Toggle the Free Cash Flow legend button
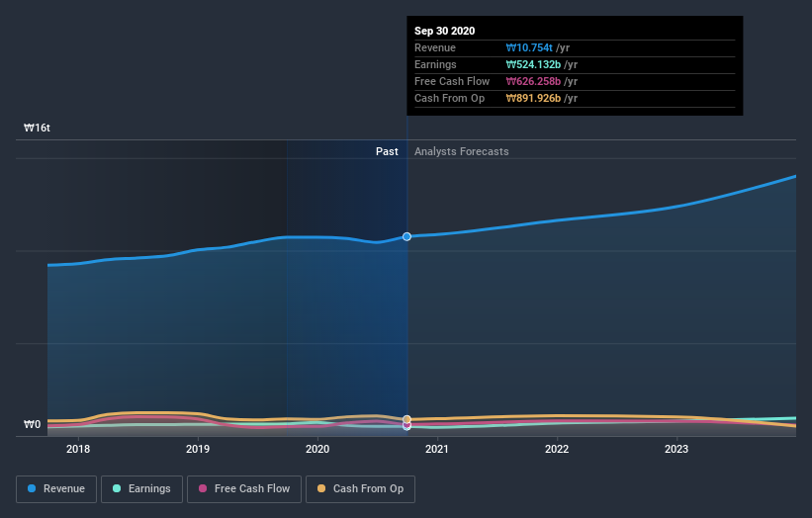Viewport: 812px width, 518px height. [244, 489]
